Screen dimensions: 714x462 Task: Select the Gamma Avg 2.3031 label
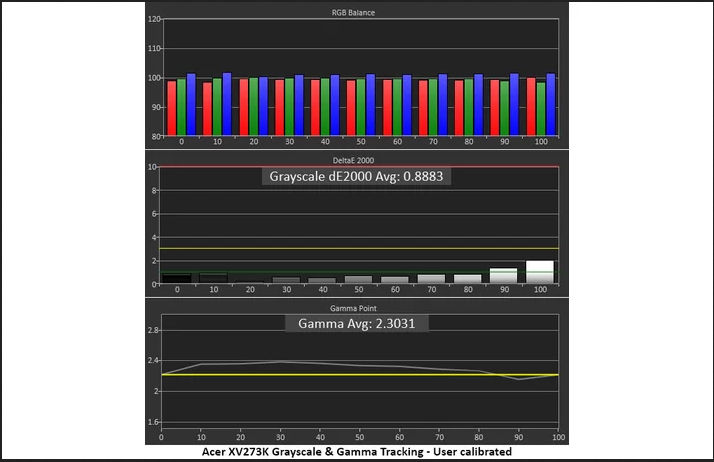point(357,324)
